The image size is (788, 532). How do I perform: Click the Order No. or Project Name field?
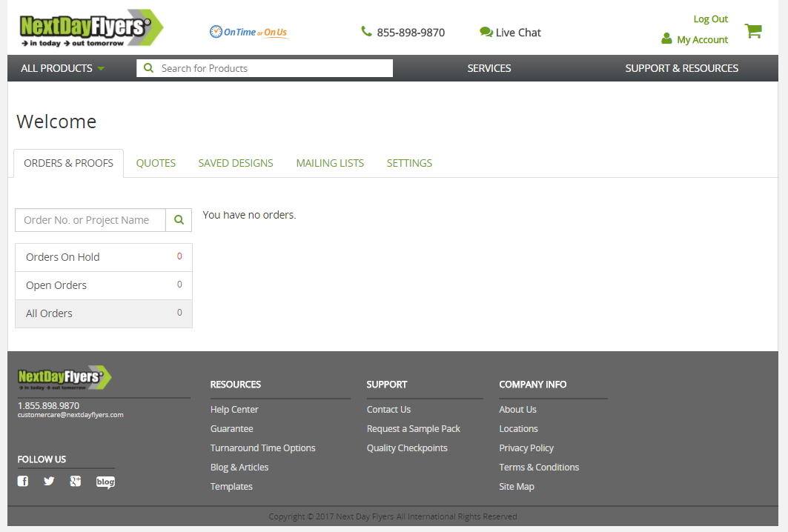[90, 220]
